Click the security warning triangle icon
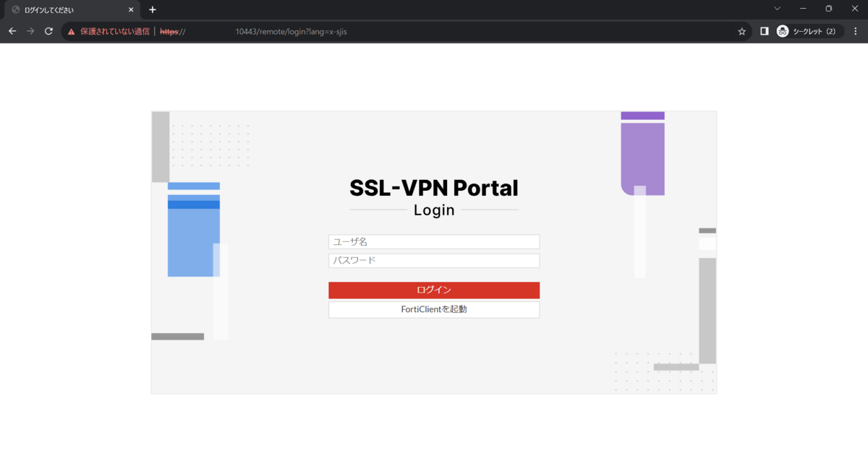 (70, 31)
